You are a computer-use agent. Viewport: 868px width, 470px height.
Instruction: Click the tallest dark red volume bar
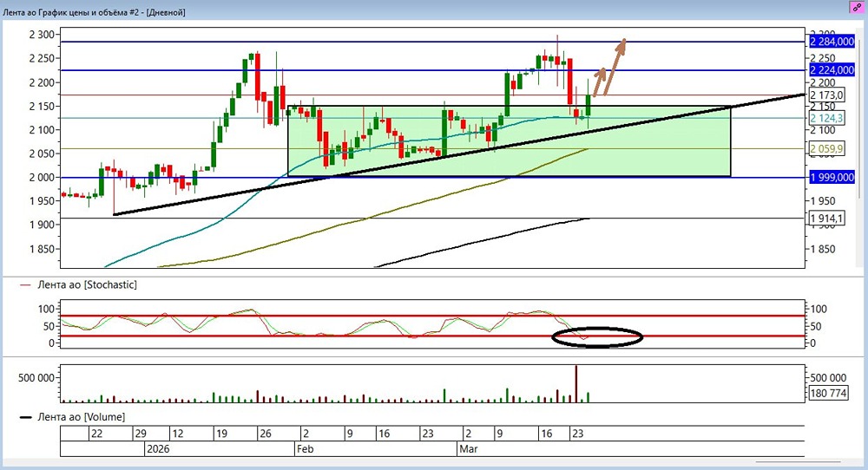coord(575,383)
